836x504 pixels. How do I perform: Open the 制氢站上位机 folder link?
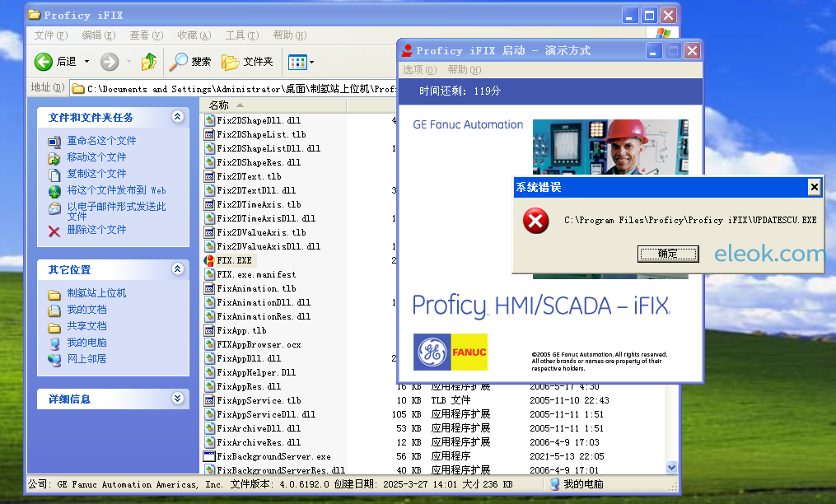[x=96, y=293]
